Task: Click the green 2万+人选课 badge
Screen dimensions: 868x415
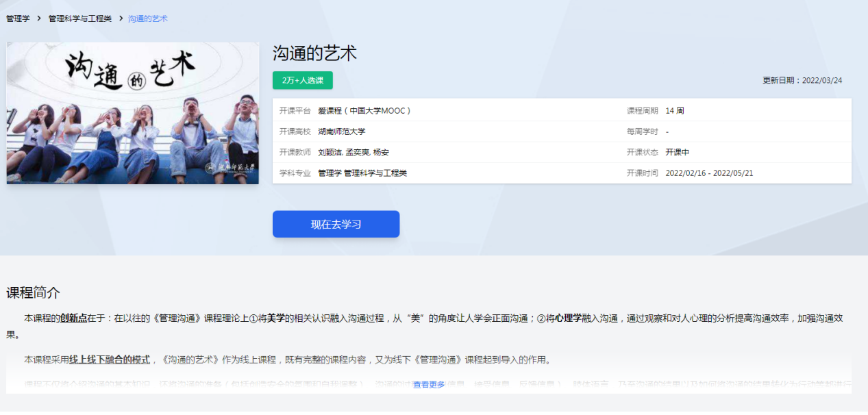Action: [302, 81]
